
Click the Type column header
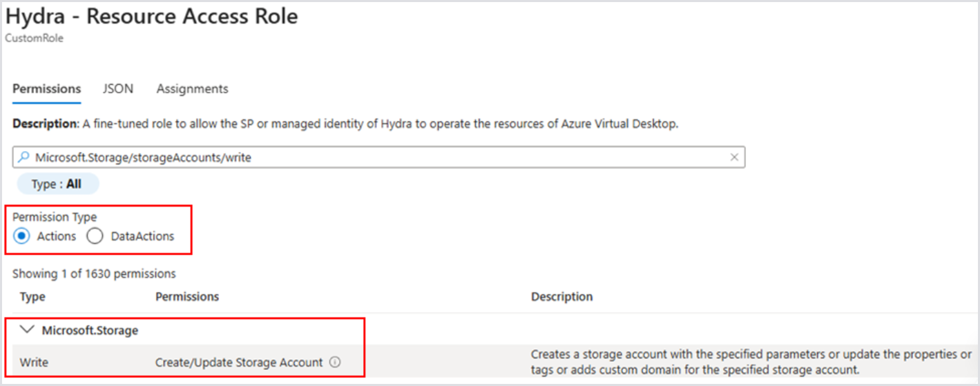[x=32, y=296]
